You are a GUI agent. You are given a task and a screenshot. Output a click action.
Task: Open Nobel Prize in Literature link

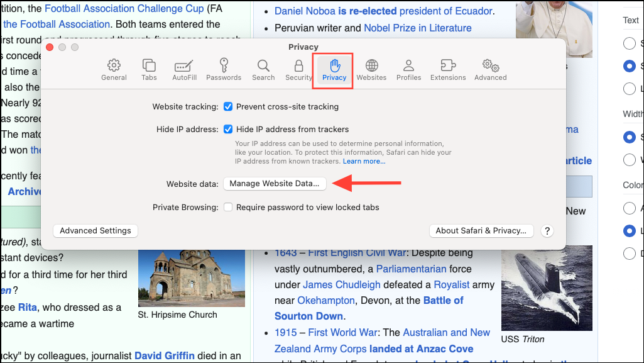(x=418, y=28)
